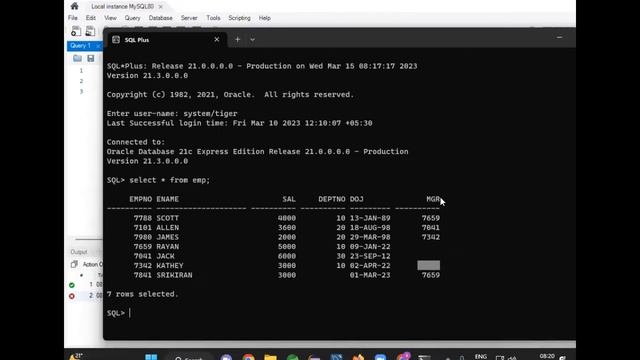Image resolution: width=640 pixels, height=360 pixels.
Task: Click the highlighted MGR cell in KATHEY row
Action: click(429, 265)
